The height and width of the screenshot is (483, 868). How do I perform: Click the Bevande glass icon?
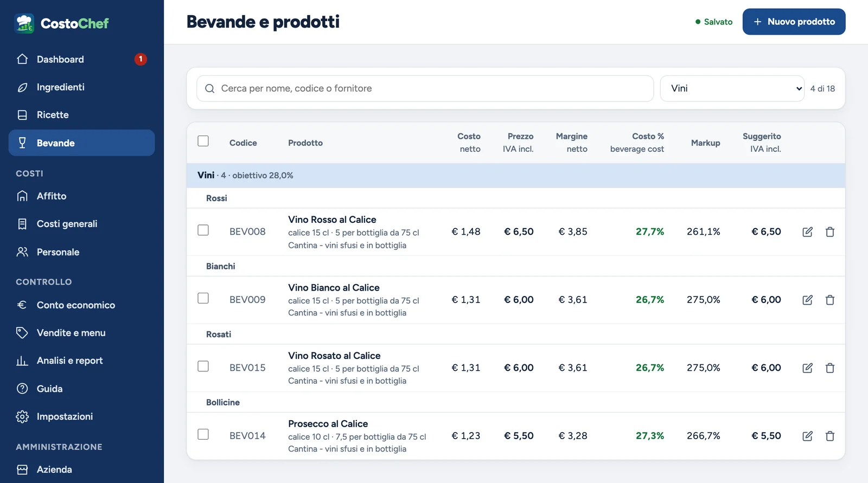click(22, 143)
